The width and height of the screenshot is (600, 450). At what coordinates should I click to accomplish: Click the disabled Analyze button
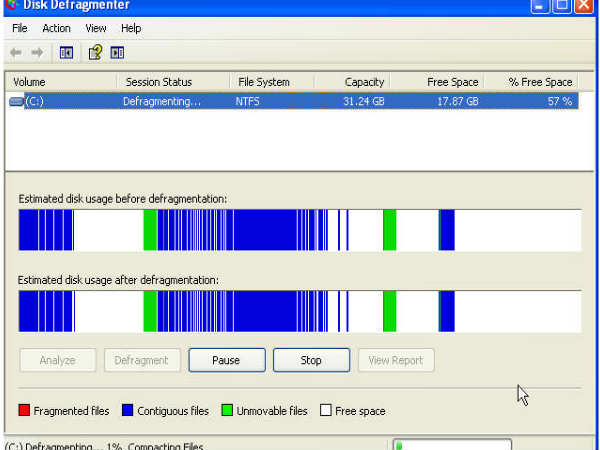pyautogui.click(x=58, y=360)
